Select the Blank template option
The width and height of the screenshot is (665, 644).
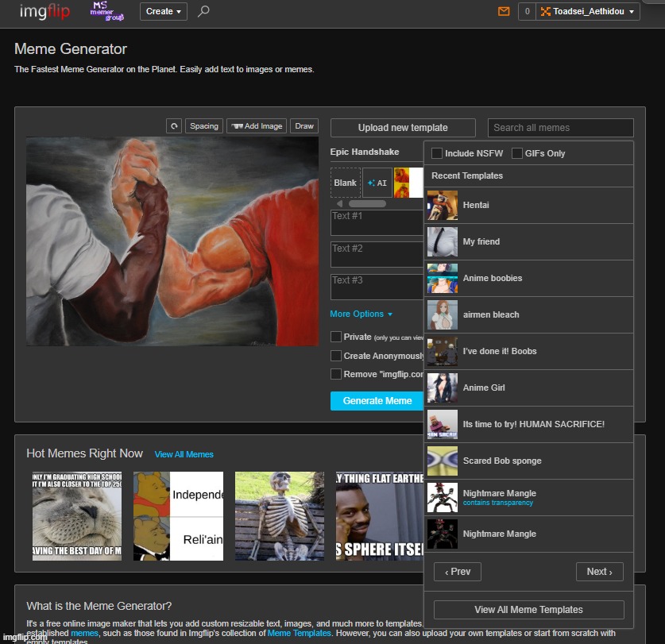(346, 183)
